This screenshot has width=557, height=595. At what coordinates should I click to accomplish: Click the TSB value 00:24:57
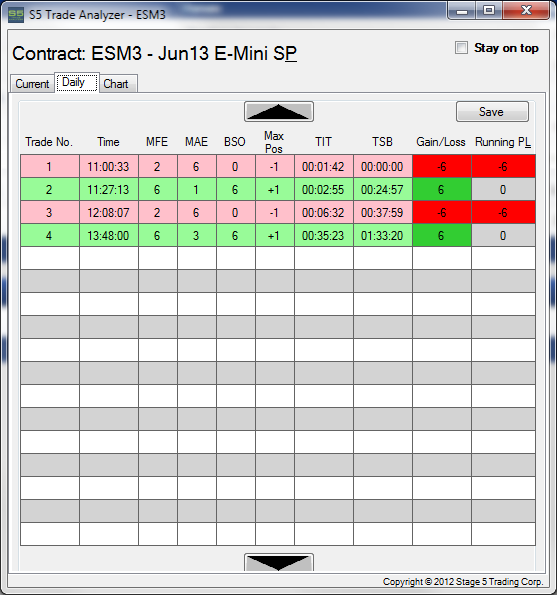coord(382,189)
